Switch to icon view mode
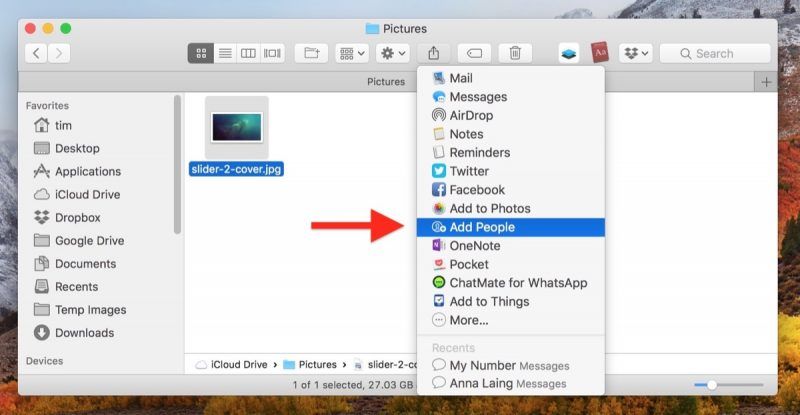Viewport: 800px width, 415px height. click(x=201, y=53)
